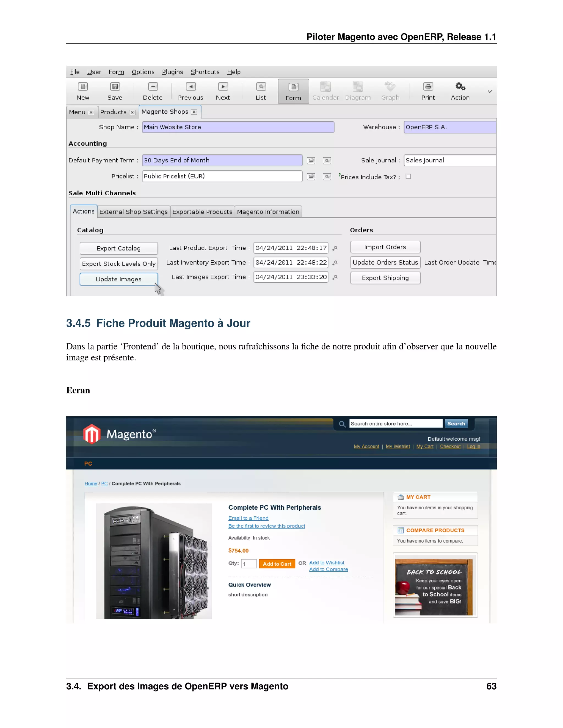Screen dimensions: 563x728
Task: Select Exportable Products tab
Action: coord(202,212)
